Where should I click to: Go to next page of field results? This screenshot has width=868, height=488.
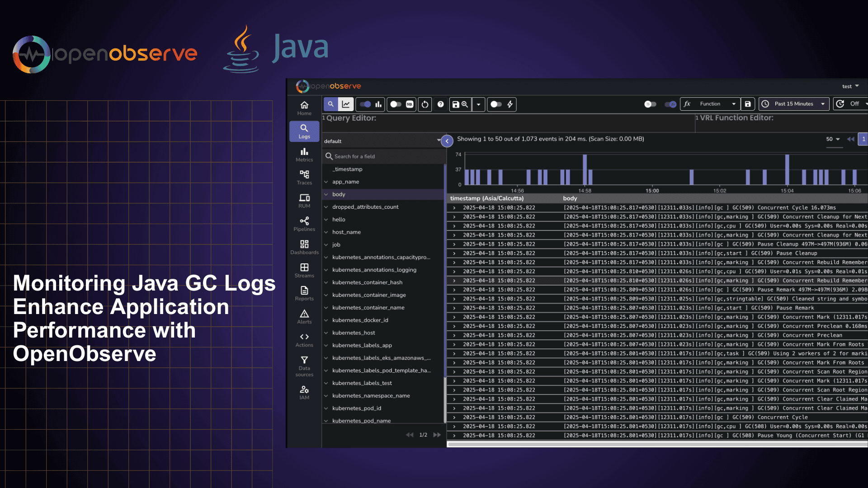click(437, 435)
